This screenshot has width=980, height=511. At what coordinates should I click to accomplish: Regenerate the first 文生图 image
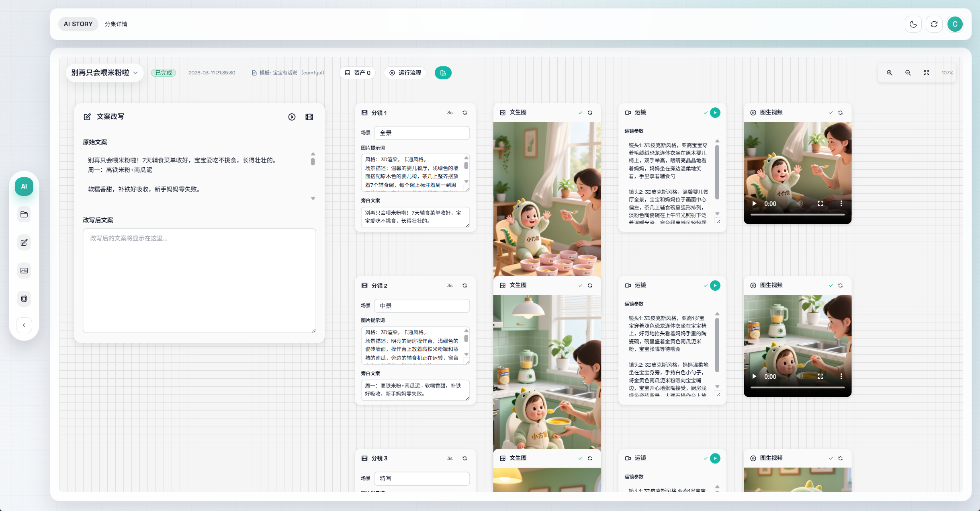coord(590,113)
